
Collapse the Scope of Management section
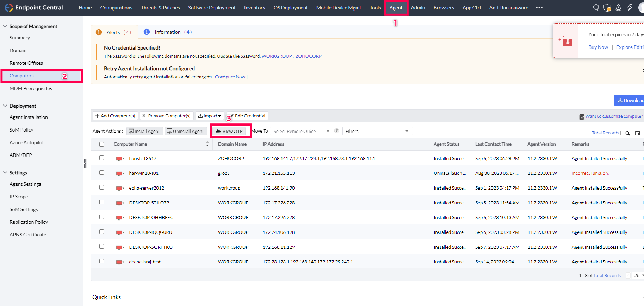click(5, 26)
